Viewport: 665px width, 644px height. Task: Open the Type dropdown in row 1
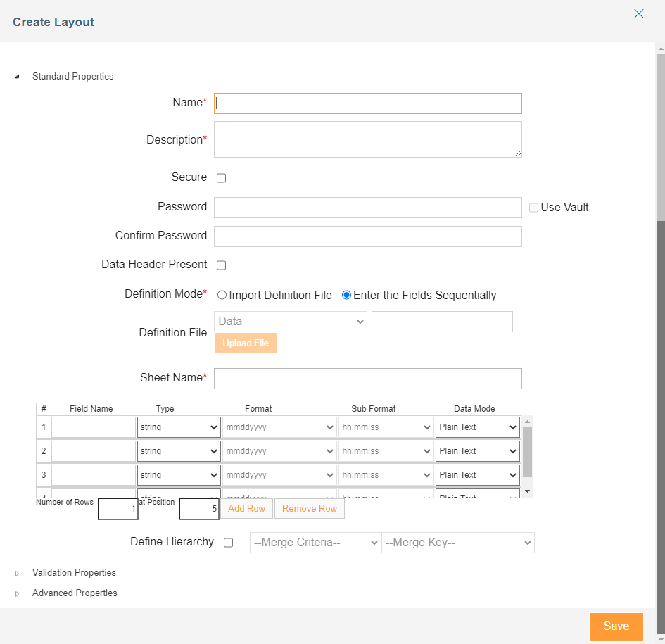[x=179, y=427]
